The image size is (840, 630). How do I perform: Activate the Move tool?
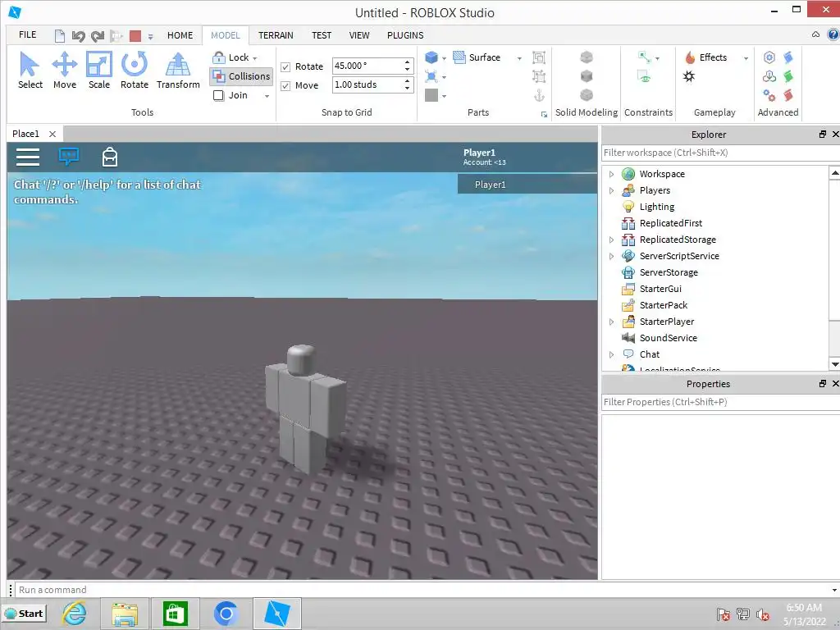pyautogui.click(x=64, y=71)
